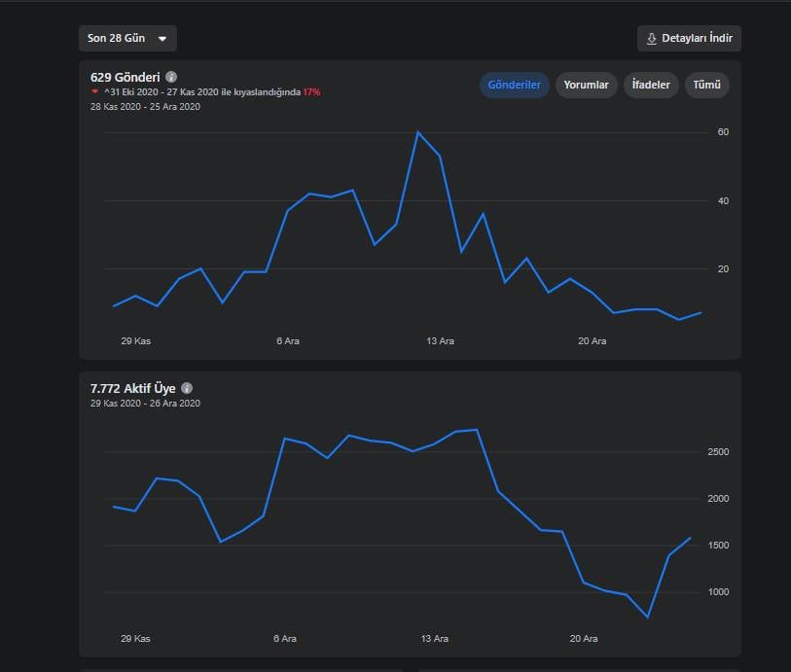Click the download icon in Detayları İndir

651,39
